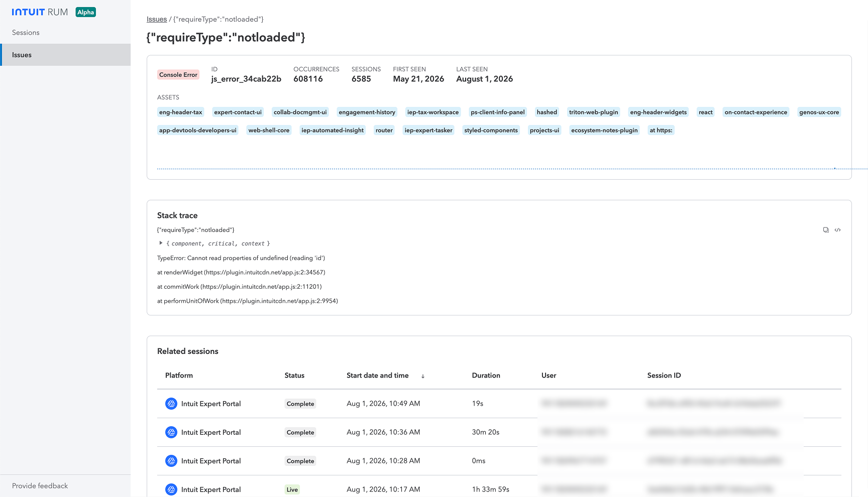Select the ecosystem-notes-plugin asset tag
Image resolution: width=868 pixels, height=497 pixels.
(604, 131)
